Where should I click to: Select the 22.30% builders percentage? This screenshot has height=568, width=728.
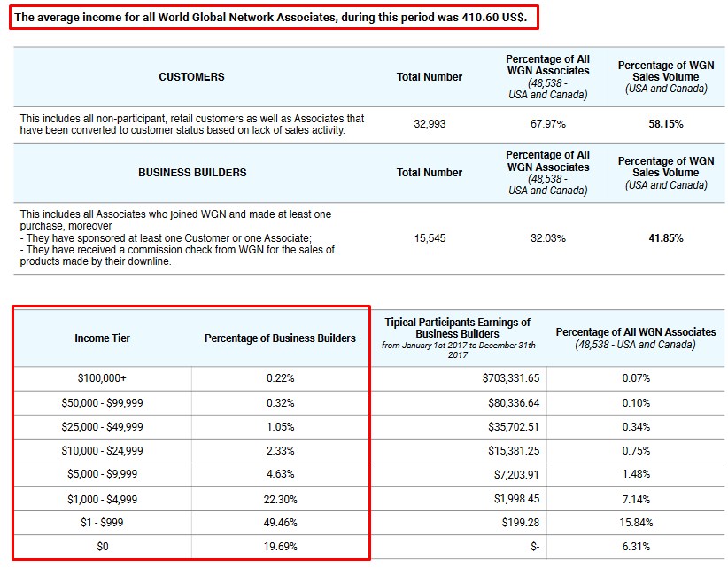(x=281, y=499)
